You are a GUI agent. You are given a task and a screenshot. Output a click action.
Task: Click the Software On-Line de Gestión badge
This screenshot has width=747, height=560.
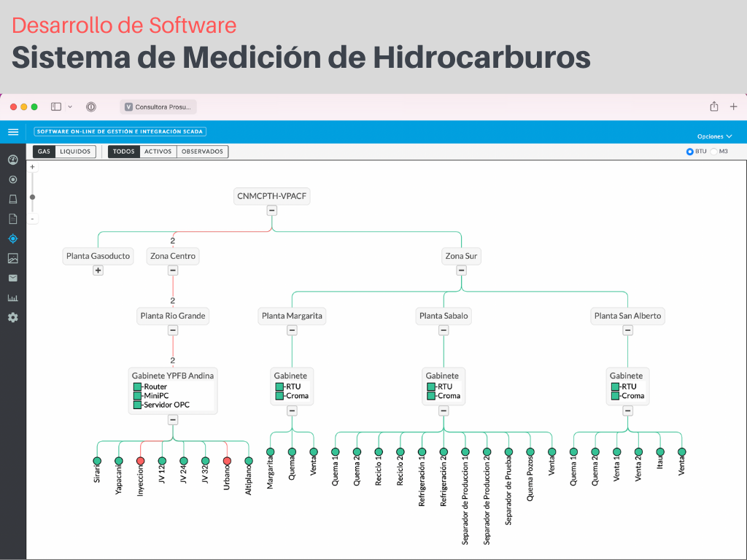[x=120, y=131]
